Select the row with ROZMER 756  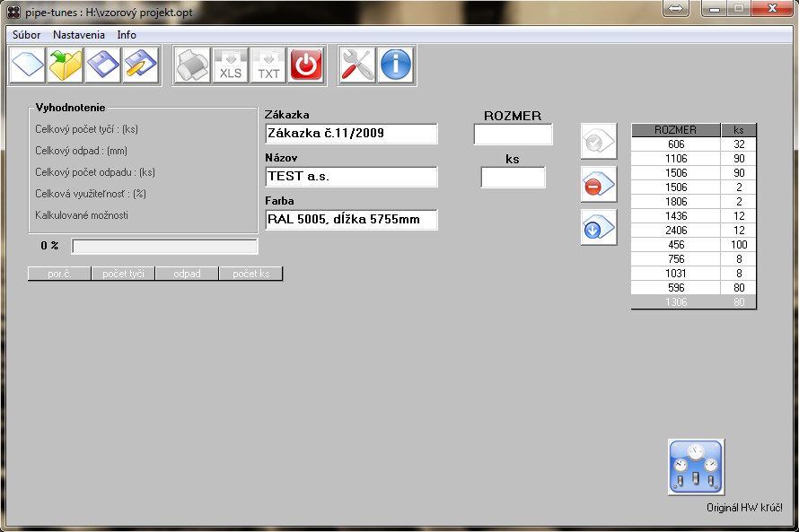[x=694, y=258]
